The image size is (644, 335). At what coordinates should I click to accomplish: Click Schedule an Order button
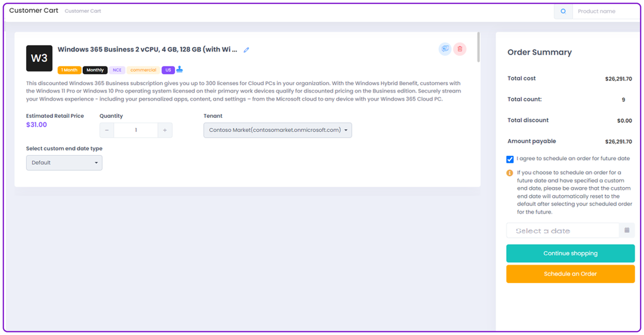571,274
